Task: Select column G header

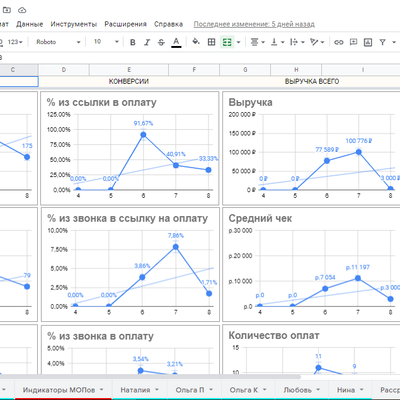Action: (x=245, y=70)
